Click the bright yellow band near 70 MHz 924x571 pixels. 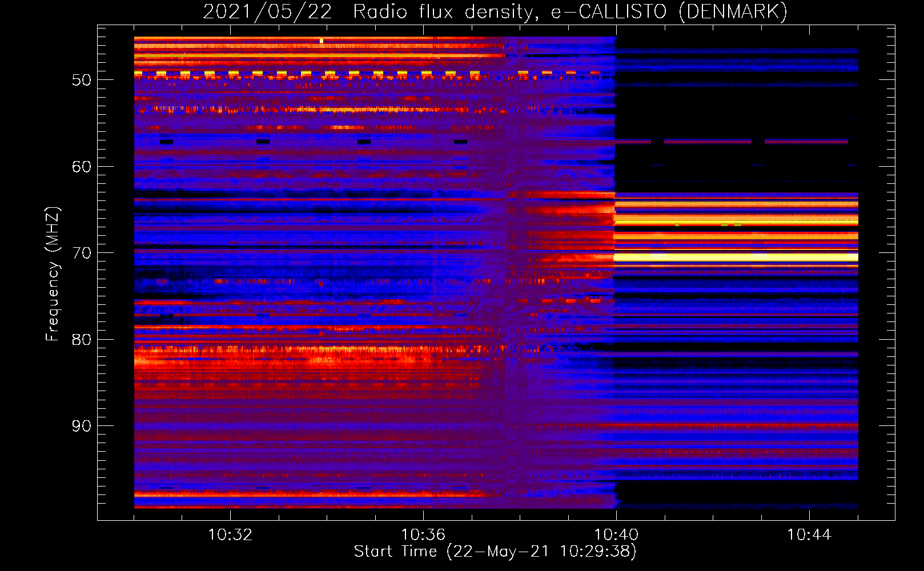coord(736,258)
